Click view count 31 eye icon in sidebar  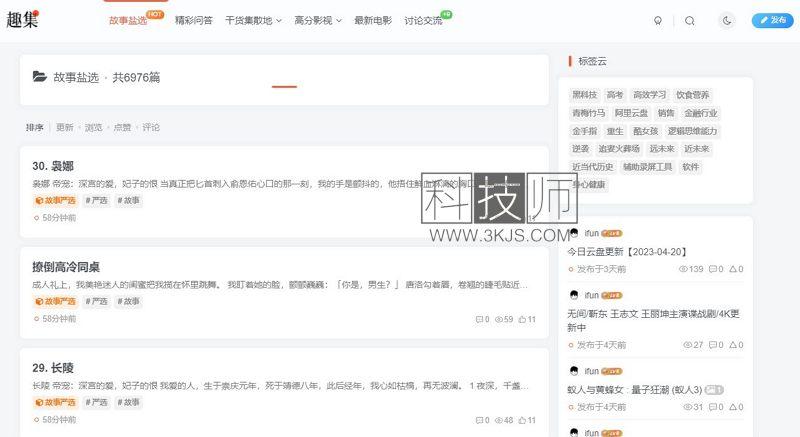(687, 407)
